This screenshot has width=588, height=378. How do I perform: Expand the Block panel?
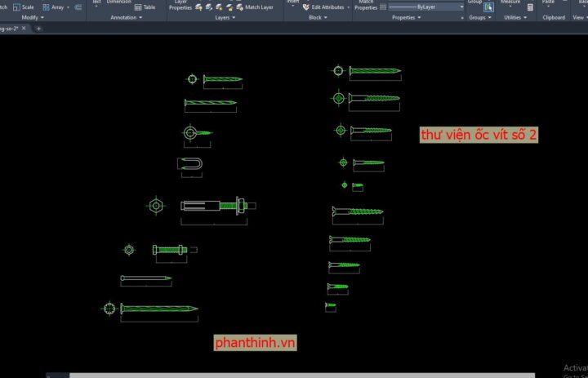pos(318,17)
